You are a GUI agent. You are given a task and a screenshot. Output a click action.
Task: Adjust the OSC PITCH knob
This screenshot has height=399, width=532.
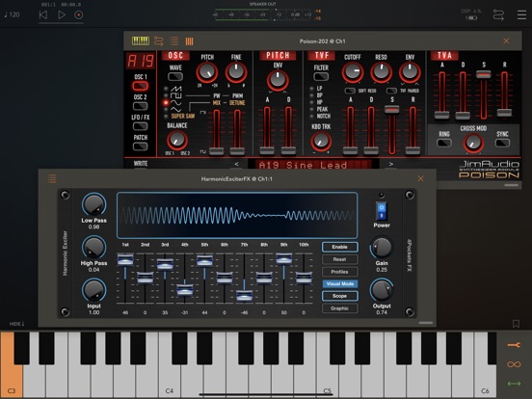pos(207,72)
